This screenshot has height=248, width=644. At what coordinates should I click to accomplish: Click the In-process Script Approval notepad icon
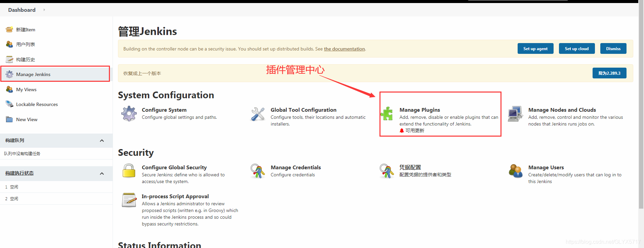129,200
